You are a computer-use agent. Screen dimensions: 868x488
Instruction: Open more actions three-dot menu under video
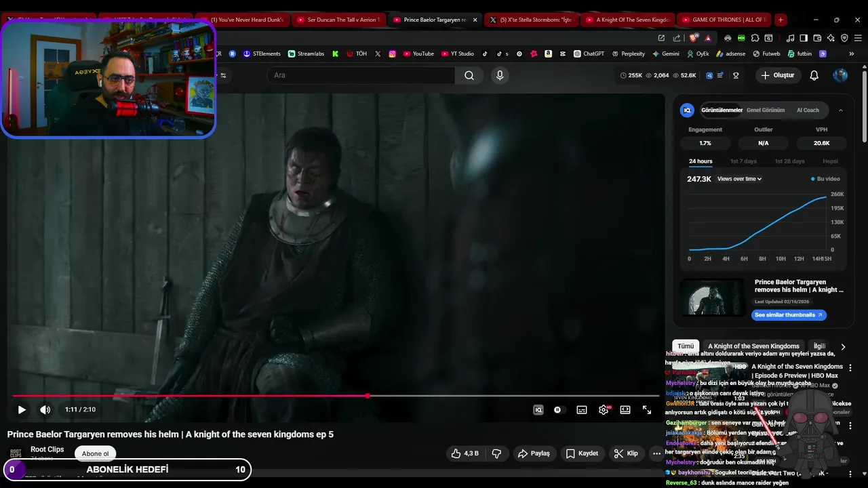pos(656,453)
